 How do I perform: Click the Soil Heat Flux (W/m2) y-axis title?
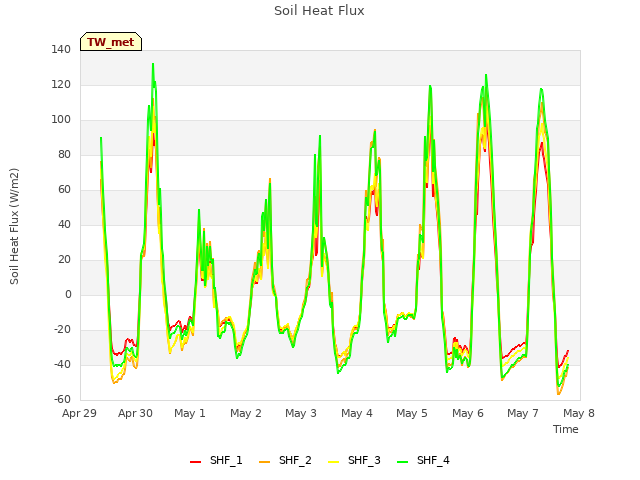coord(14,226)
